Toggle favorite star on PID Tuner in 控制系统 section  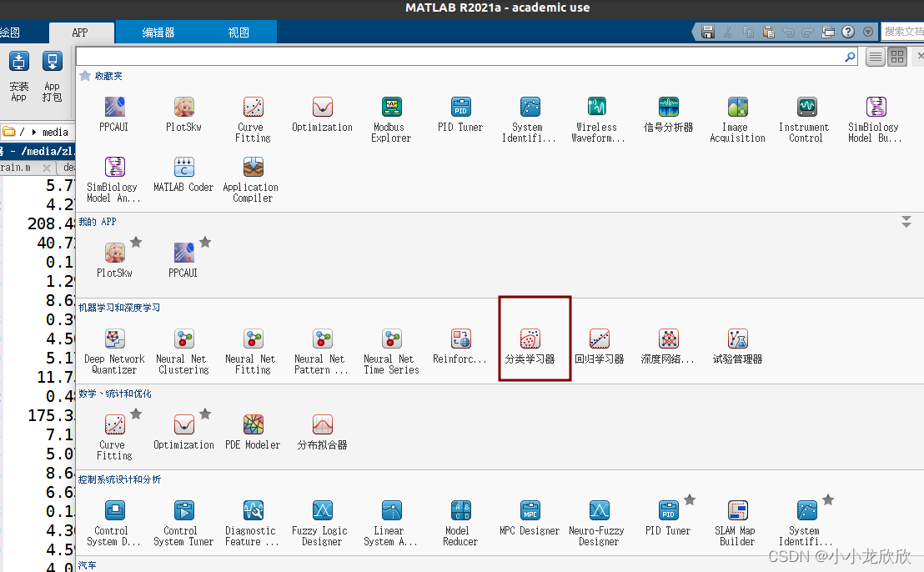(690, 500)
